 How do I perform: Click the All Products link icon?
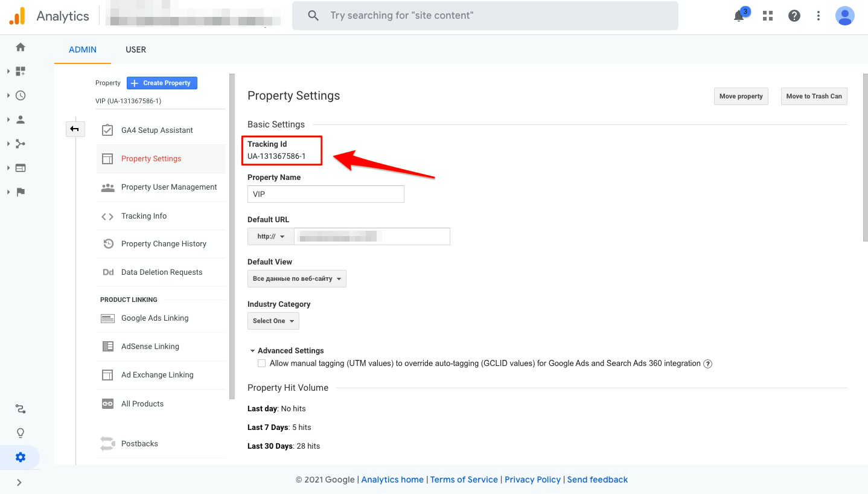[x=108, y=404]
